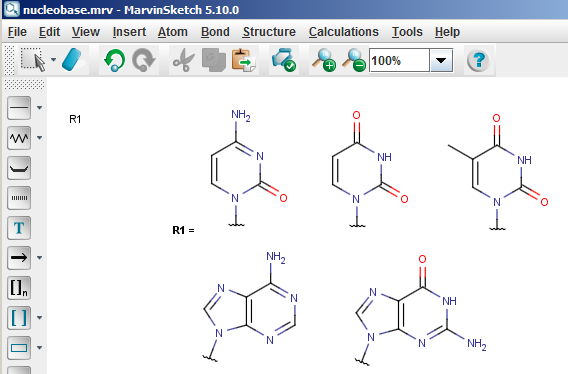Open the Calculations menu
The height and width of the screenshot is (374, 568).
pyautogui.click(x=343, y=32)
